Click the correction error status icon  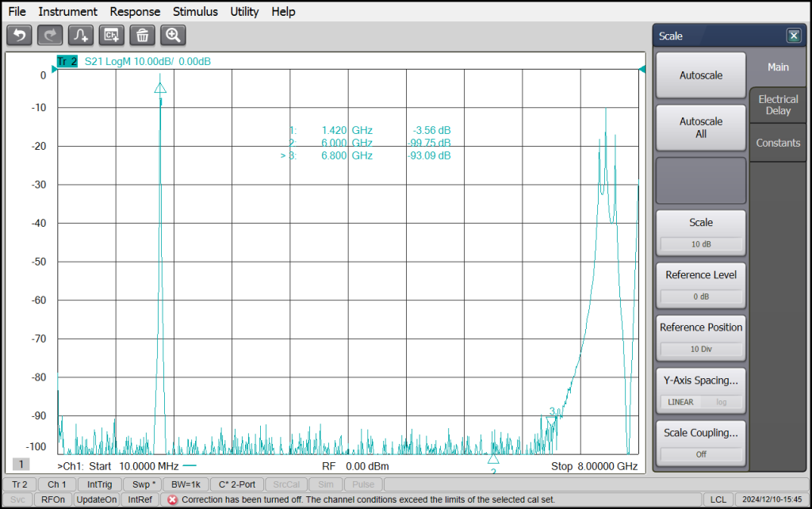click(172, 499)
